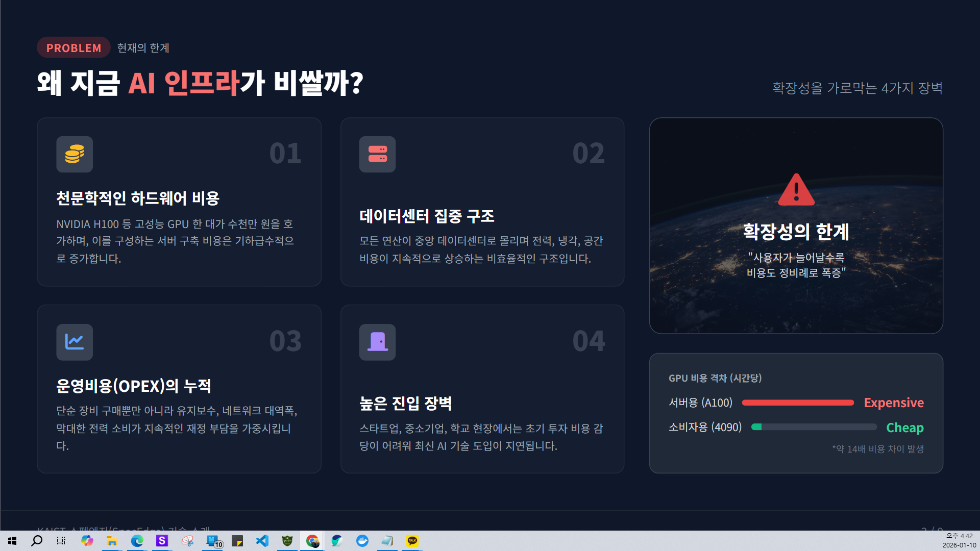980x551 pixels.
Task: Open the Windows Start menu
Action: pyautogui.click(x=12, y=541)
